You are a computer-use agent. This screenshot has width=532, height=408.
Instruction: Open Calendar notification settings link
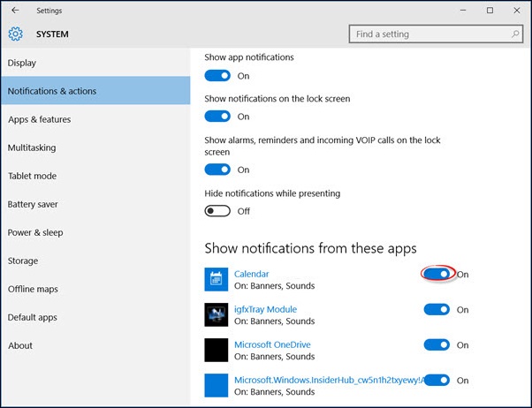click(x=251, y=274)
